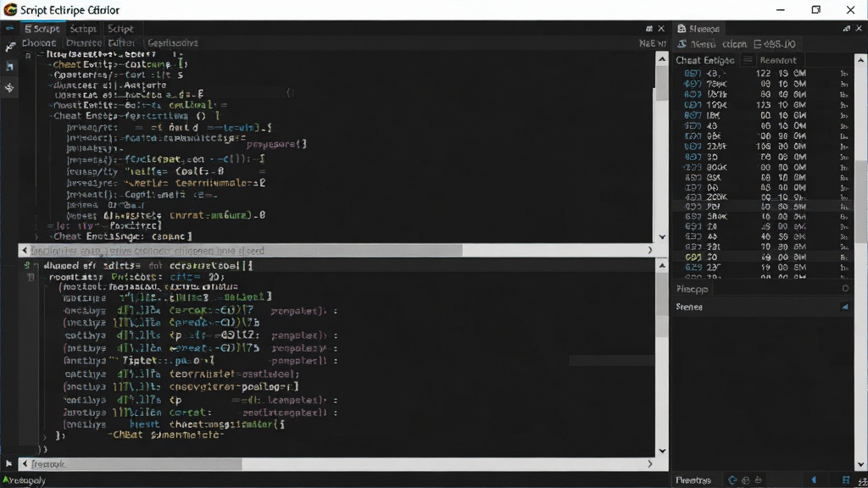868x488 pixels.
Task: Pin the script editor panel
Action: (x=648, y=28)
